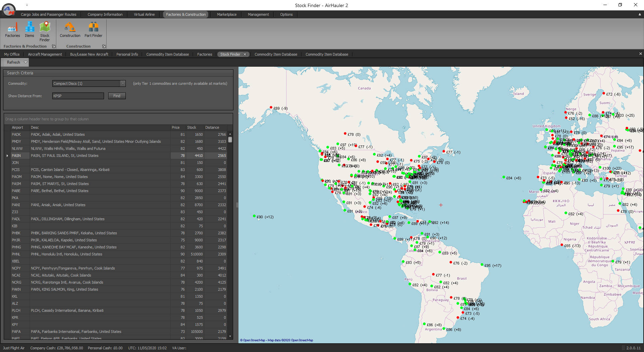Image resolution: width=644 pixels, height=352 pixels.
Task: Open the Commodity dropdown list
Action: (x=123, y=83)
